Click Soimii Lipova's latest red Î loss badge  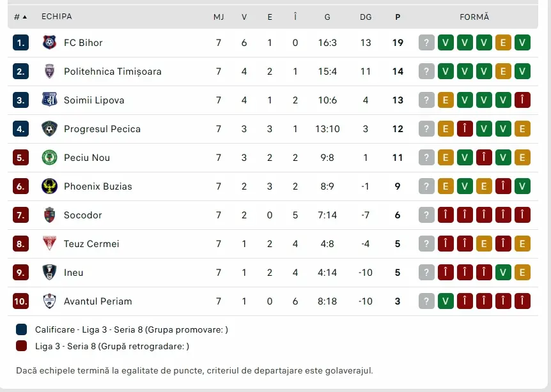click(x=522, y=100)
